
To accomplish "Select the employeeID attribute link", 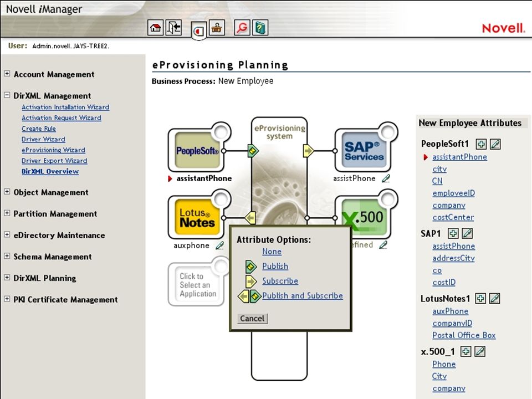I will (x=454, y=193).
